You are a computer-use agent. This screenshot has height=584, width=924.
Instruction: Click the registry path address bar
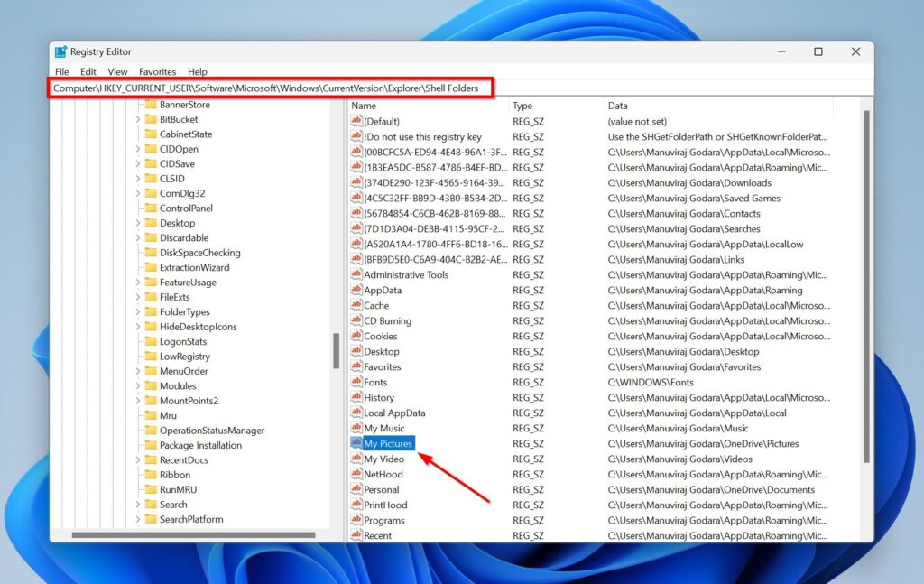(271, 88)
